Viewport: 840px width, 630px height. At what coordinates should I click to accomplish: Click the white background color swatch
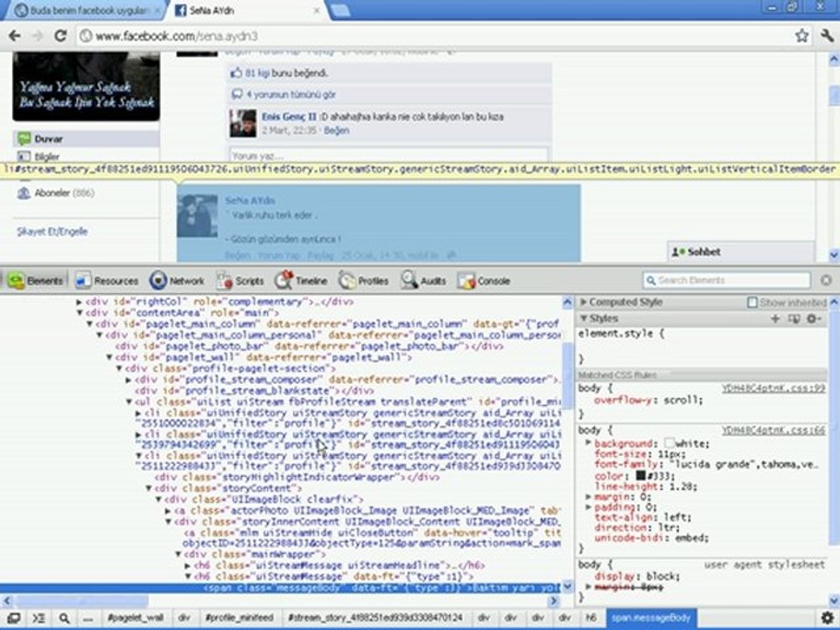click(669, 444)
